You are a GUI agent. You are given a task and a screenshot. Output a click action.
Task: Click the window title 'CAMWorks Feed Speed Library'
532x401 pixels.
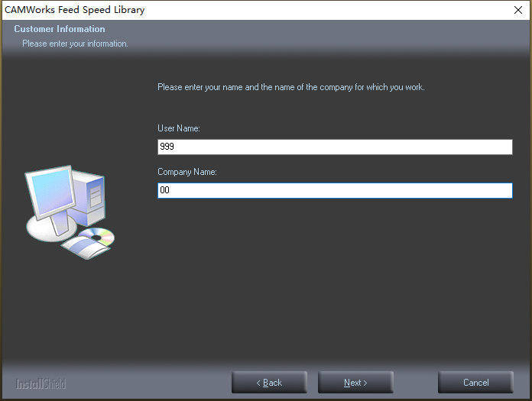[75, 10]
